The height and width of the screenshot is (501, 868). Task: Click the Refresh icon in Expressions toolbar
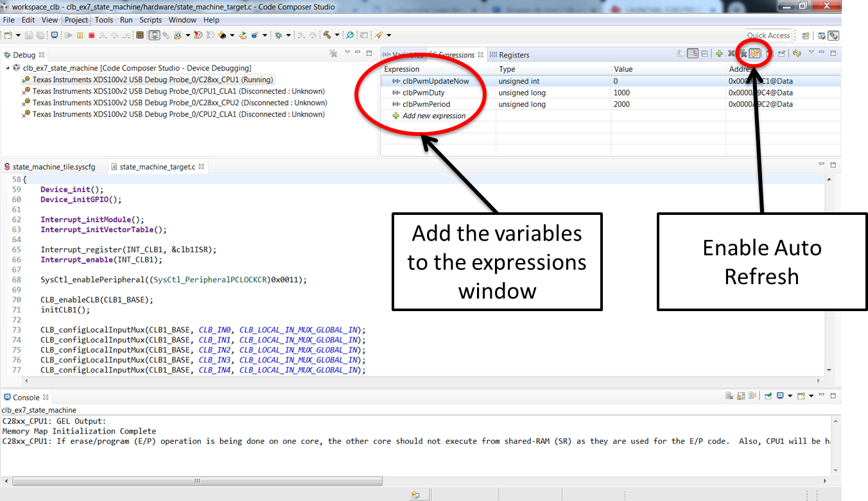tap(797, 53)
